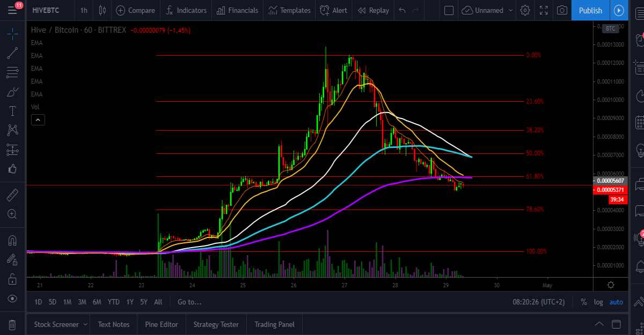The height and width of the screenshot is (335, 644).
Task: Enter fullscreen mode
Action: [x=544, y=10]
